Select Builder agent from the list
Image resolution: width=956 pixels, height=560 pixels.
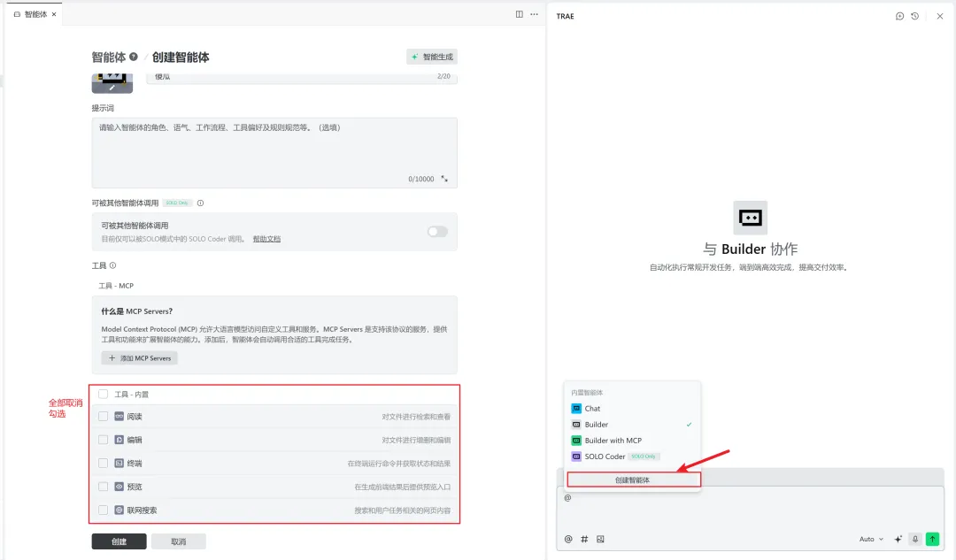[x=632, y=424]
